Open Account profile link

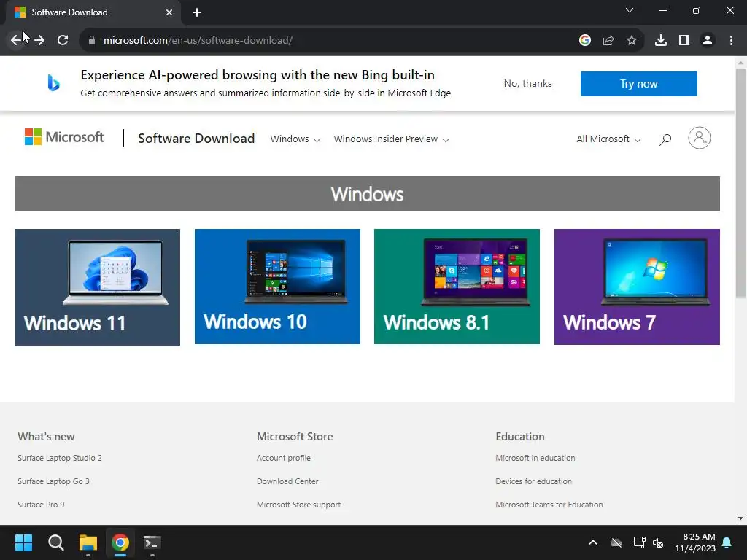pos(284,458)
